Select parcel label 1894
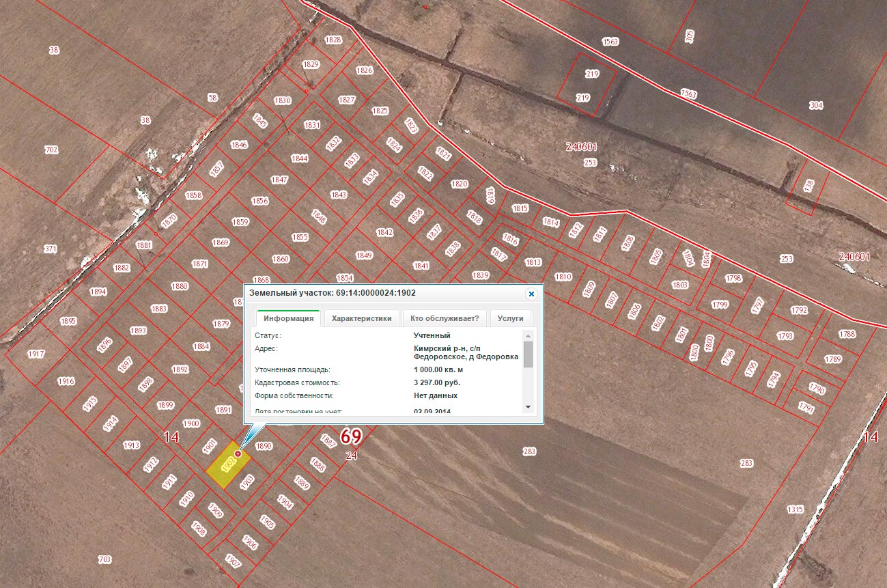Screen dimensions: 887x588 (x=98, y=292)
